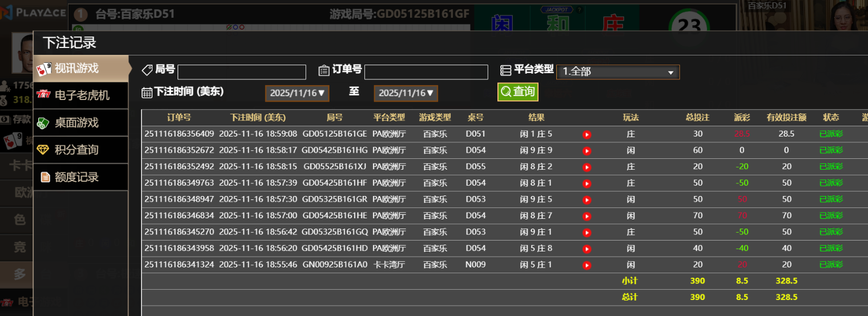Open replay for order 251116186341324
The height and width of the screenshot is (316, 868).
586,265
